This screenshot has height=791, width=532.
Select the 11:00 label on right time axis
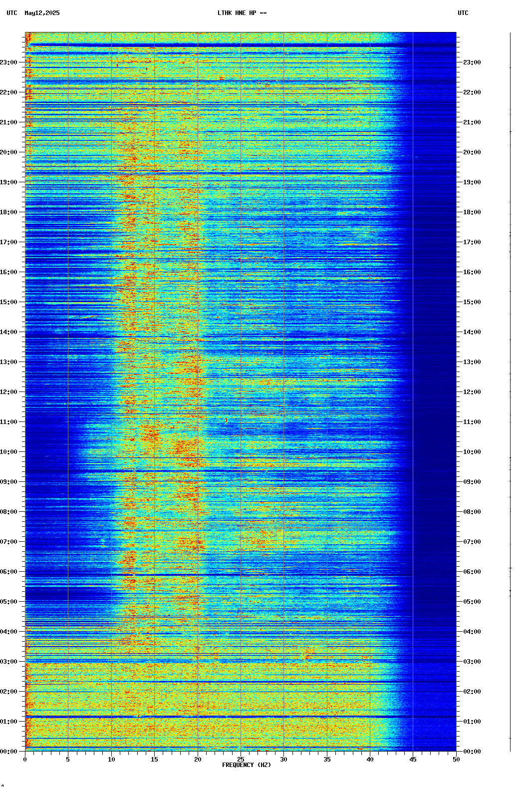pyautogui.click(x=472, y=422)
